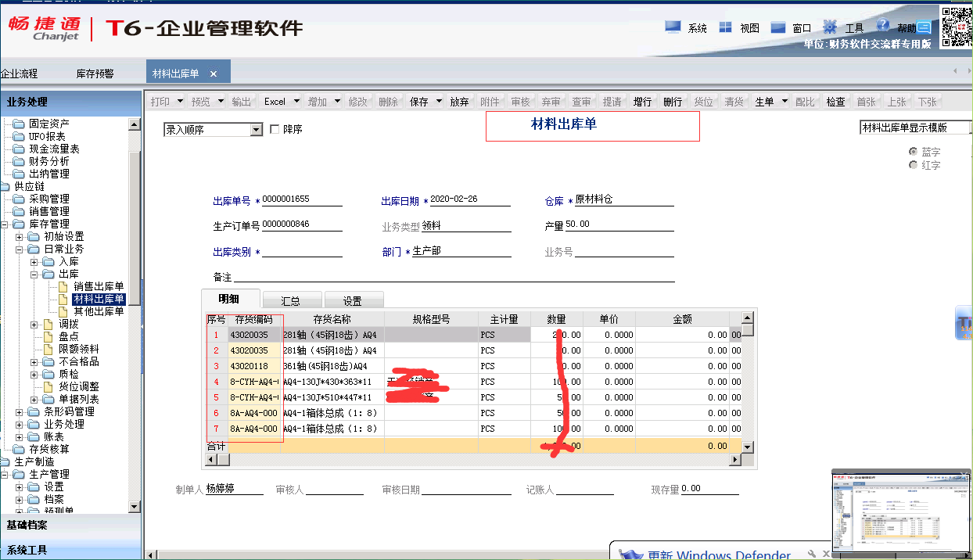Screen dimensions: 973x560
Task: Click the 系统 monitor icon
Action: pyautogui.click(x=673, y=27)
